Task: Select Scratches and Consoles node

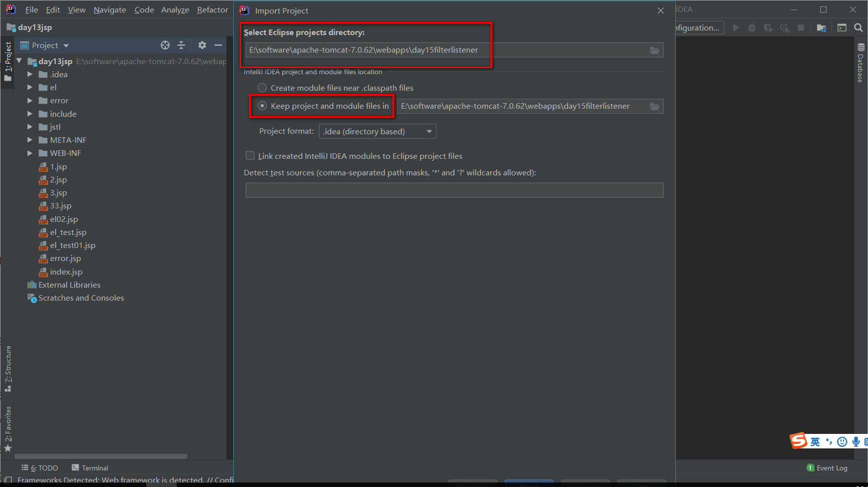Action: click(76, 298)
